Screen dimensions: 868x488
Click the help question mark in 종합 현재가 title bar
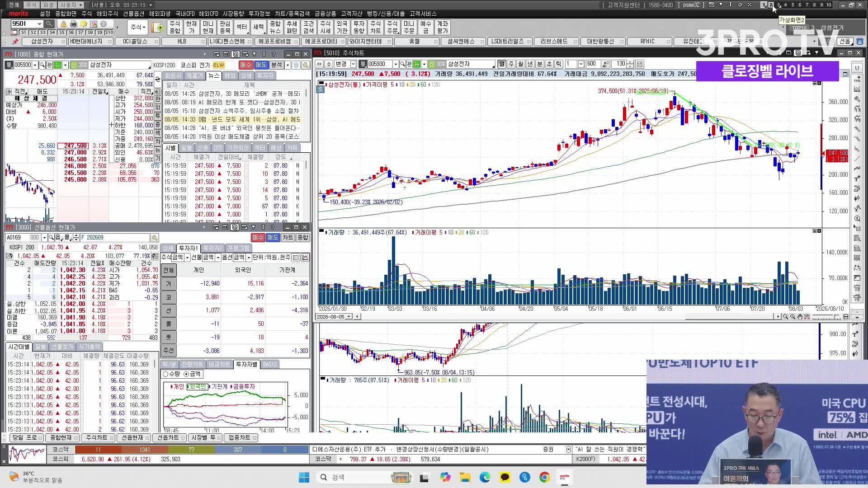point(273,54)
